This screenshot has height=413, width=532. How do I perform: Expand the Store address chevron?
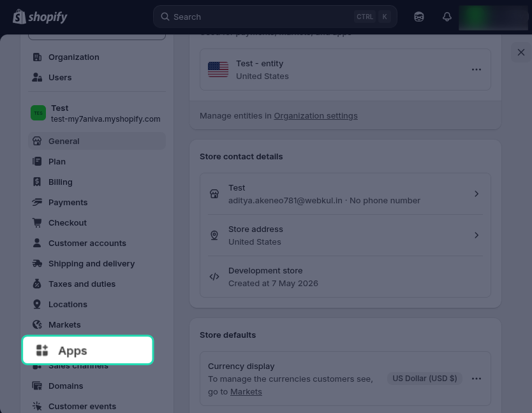(476, 235)
